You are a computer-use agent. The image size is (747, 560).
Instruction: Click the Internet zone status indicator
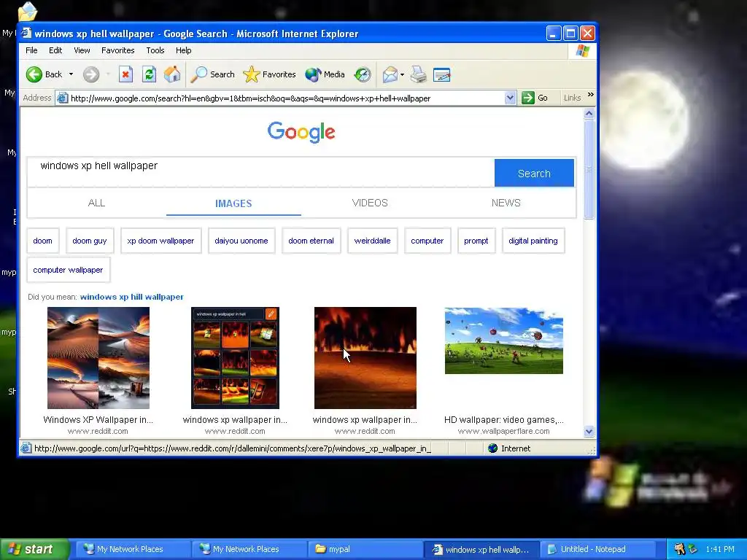[x=509, y=448]
